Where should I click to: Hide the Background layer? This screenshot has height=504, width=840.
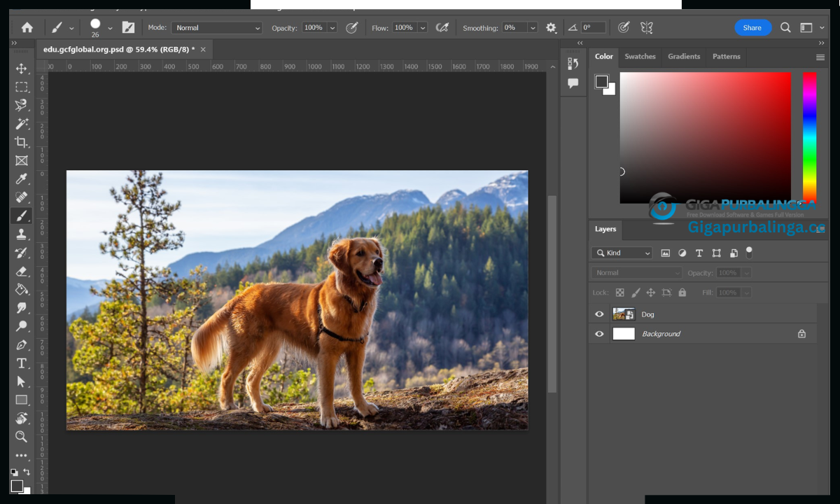(x=599, y=334)
